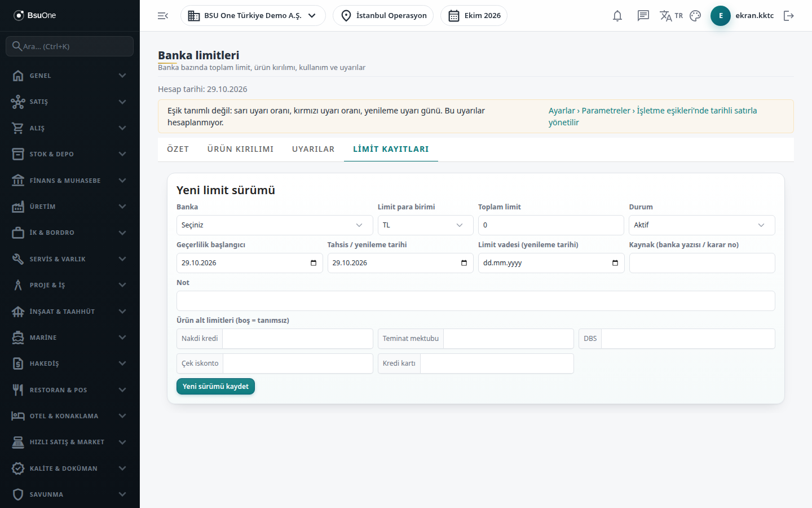Switch language with the TR icon
Viewport: 812px width, 508px height.
(x=671, y=16)
